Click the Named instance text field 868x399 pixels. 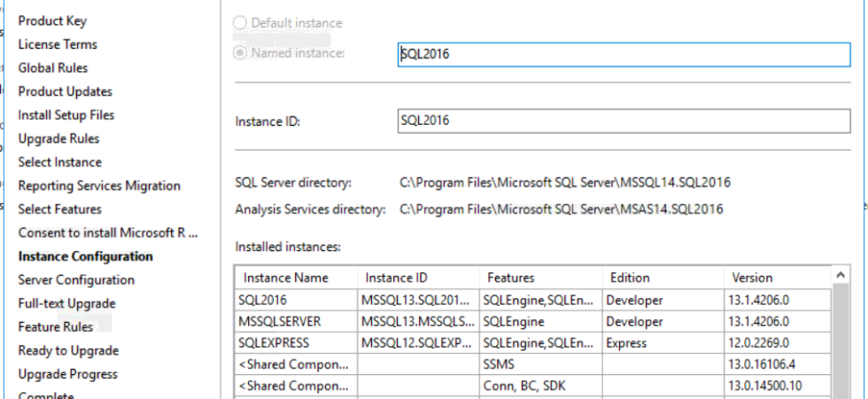tap(624, 54)
